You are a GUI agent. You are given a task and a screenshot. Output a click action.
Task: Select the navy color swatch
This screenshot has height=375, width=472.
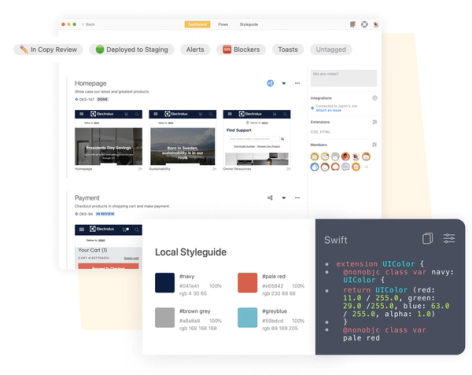[x=165, y=283]
